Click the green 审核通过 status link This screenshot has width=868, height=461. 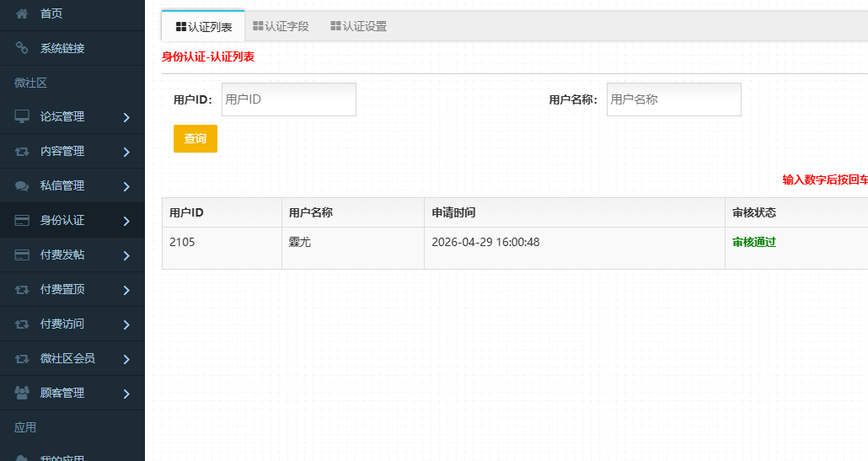click(754, 242)
